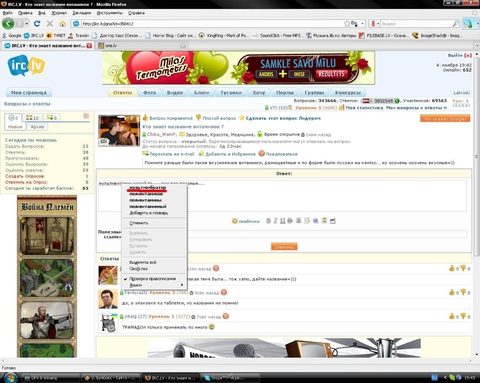Open the Переслать на e-mail link
This screenshot has height=383, width=480.
(168, 154)
